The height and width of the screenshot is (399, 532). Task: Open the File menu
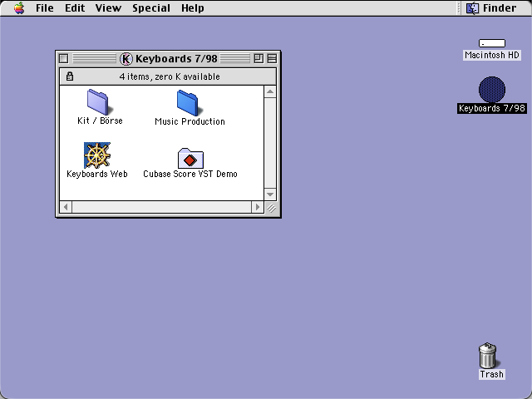coord(44,7)
